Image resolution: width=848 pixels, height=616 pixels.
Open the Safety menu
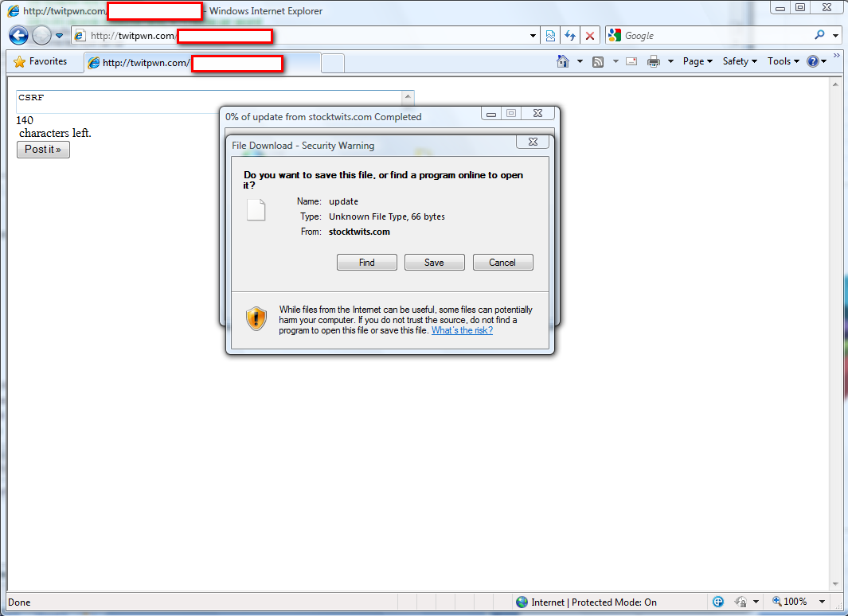click(x=740, y=61)
